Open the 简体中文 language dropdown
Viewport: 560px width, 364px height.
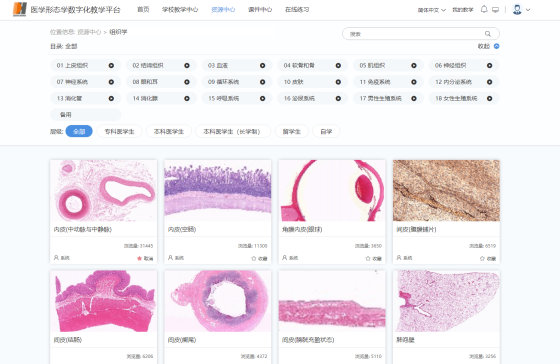click(x=432, y=10)
